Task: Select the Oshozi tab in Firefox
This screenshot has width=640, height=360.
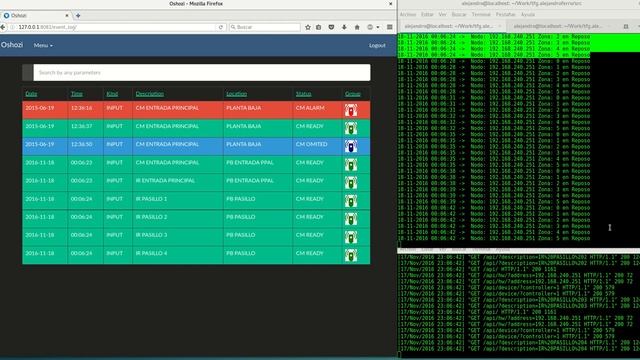Action: [36, 16]
